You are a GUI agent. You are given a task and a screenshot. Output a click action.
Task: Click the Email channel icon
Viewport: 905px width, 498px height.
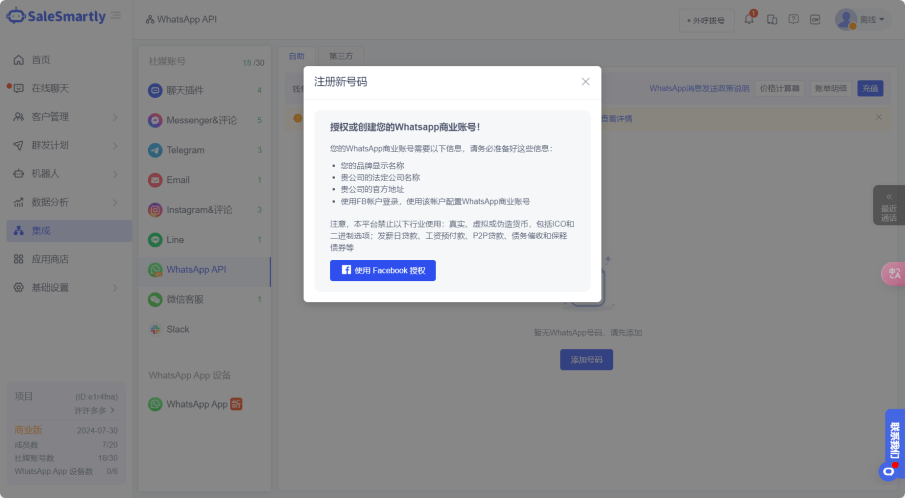pyautogui.click(x=155, y=180)
